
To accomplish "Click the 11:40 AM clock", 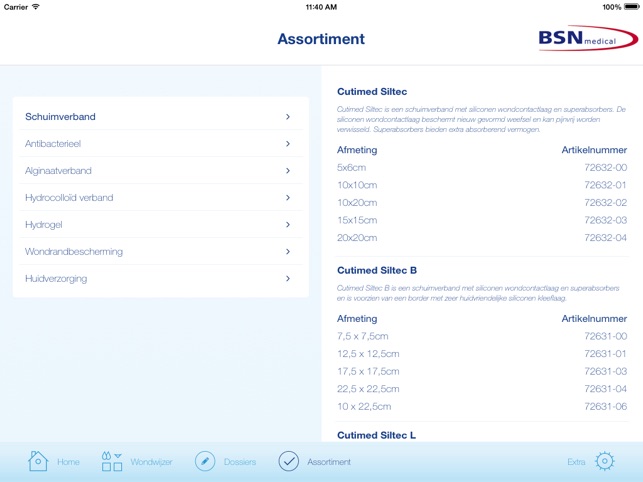I will click(x=321, y=7).
